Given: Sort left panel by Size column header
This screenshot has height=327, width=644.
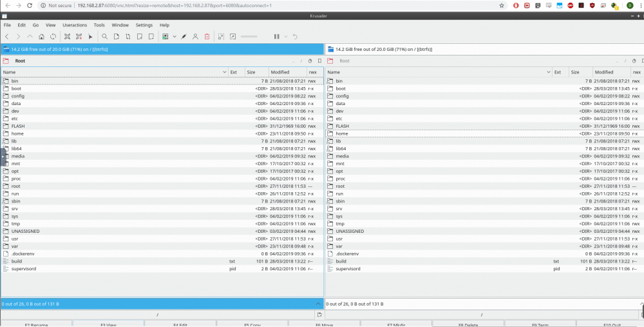Looking at the screenshot, I should (x=257, y=72).
